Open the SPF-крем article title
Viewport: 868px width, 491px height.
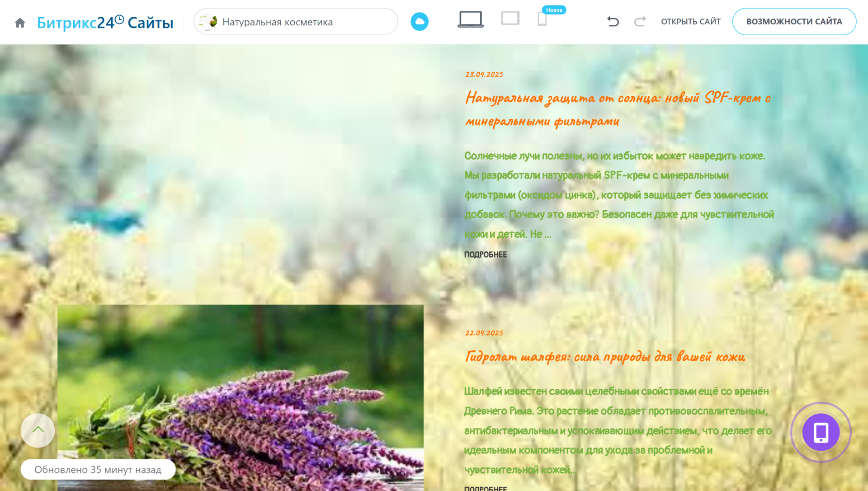coord(618,109)
